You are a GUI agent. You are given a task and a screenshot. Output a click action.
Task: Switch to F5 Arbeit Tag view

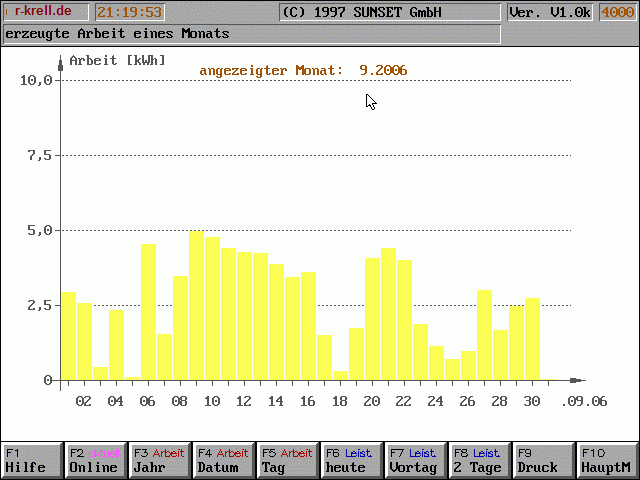click(x=287, y=460)
